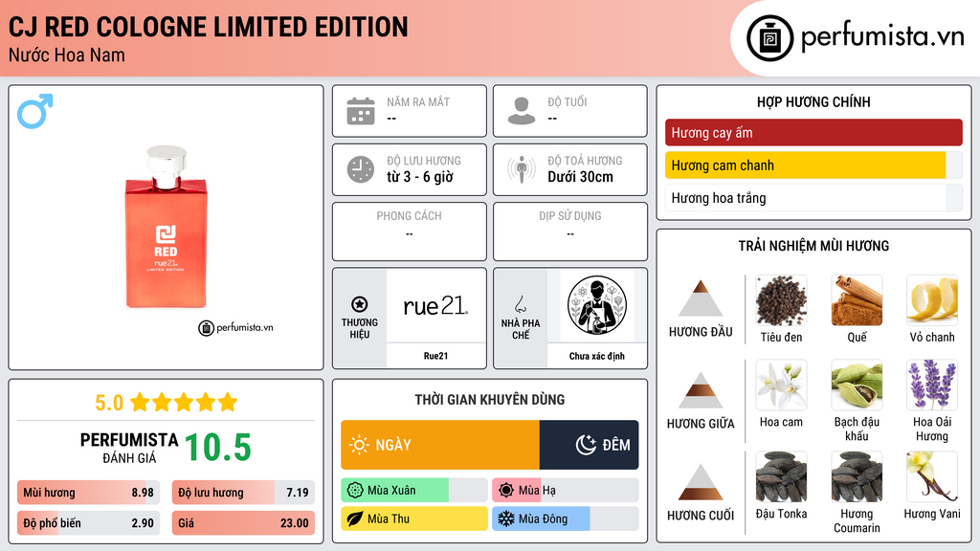Viewport: 980px width, 551px height.
Task: Click the leaf icon for Mùa Thu
Action: tap(355, 518)
